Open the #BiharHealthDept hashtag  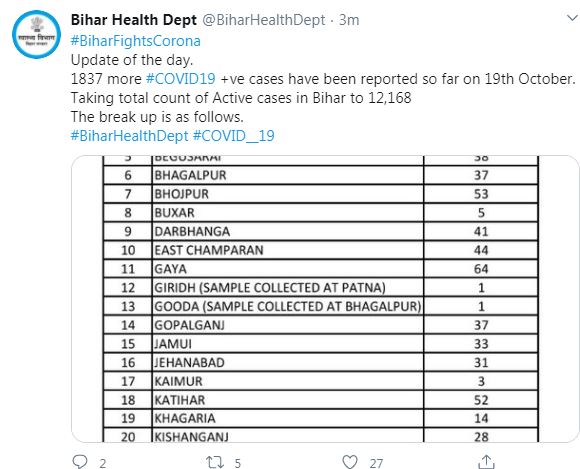click(x=129, y=136)
